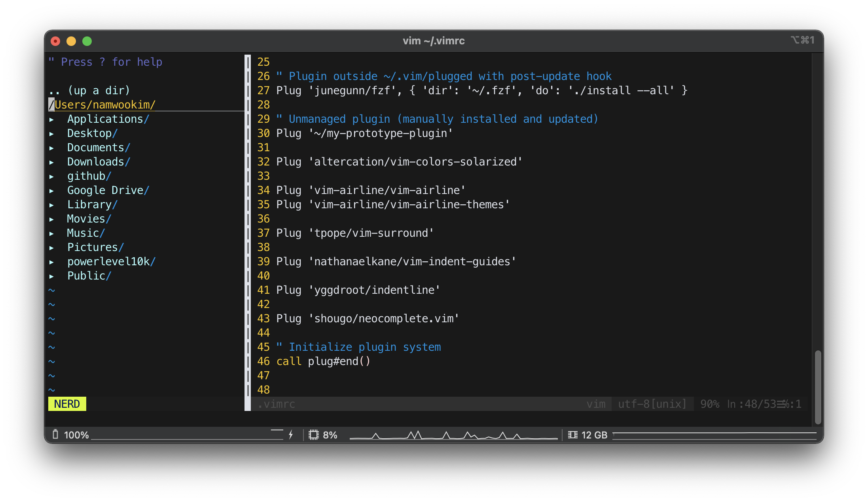Expand the Library folder arrow
This screenshot has width=868, height=502.
(51, 205)
